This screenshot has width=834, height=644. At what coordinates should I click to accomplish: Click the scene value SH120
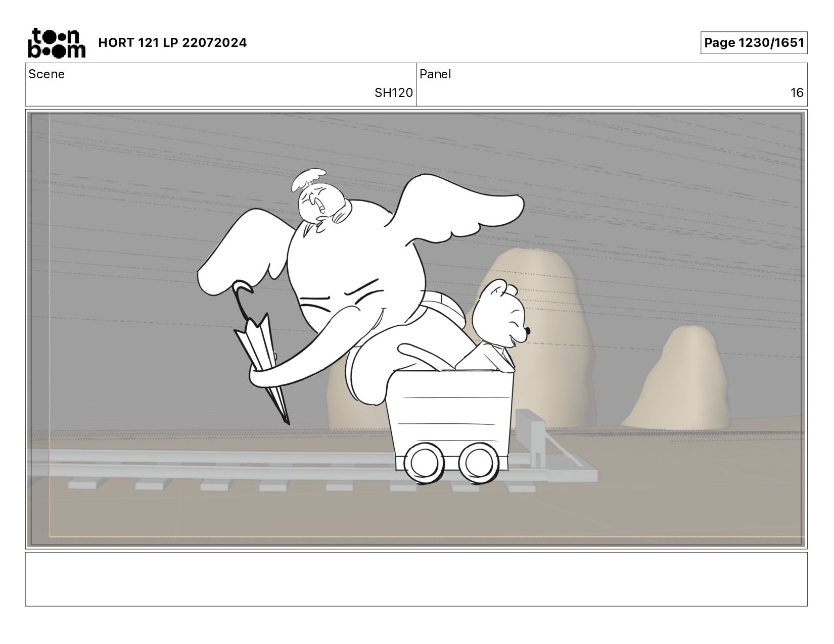pos(393,93)
